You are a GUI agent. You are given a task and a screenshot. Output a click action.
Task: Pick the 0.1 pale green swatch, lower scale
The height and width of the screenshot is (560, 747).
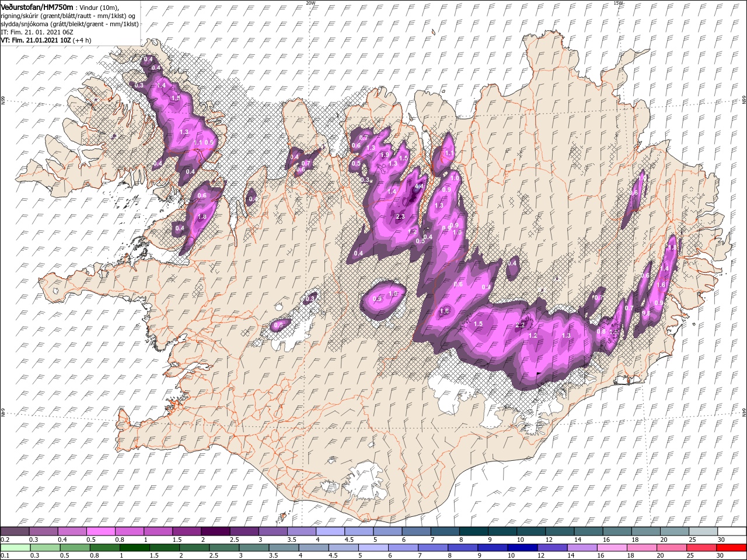tap(15, 548)
